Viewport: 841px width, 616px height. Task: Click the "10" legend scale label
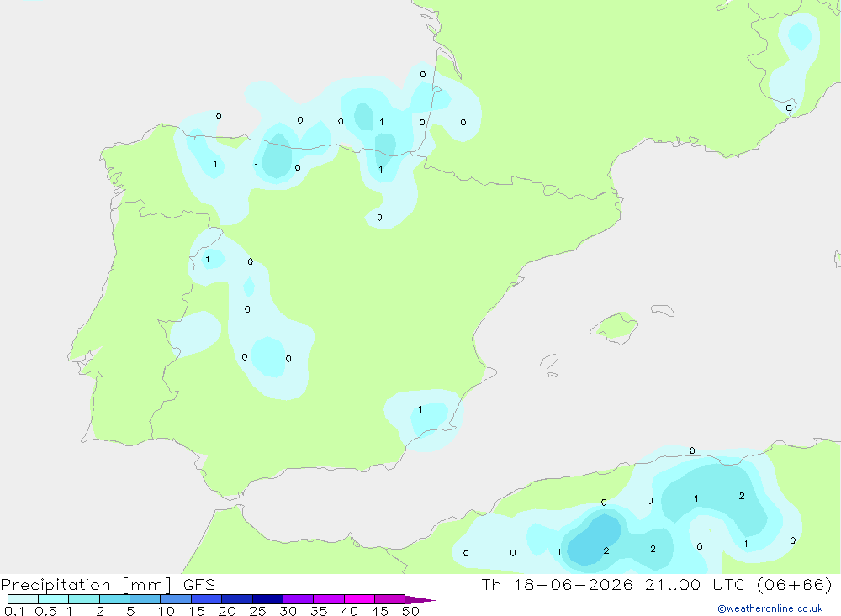coord(167,611)
